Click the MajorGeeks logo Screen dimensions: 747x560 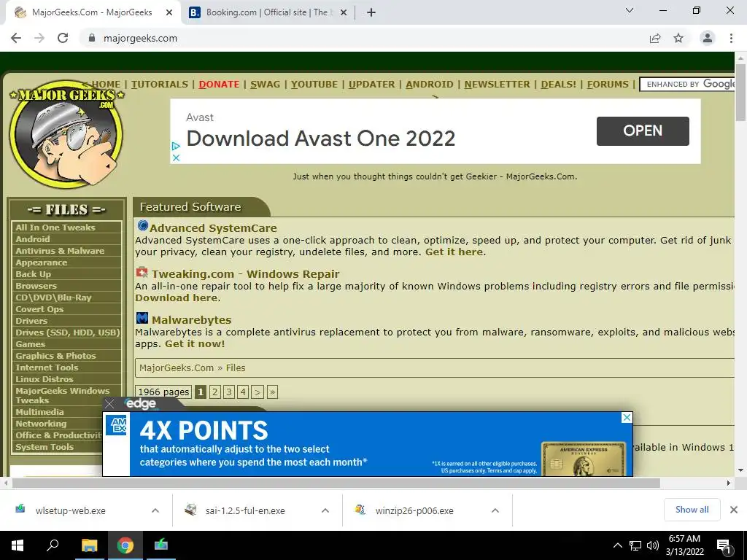[66, 133]
